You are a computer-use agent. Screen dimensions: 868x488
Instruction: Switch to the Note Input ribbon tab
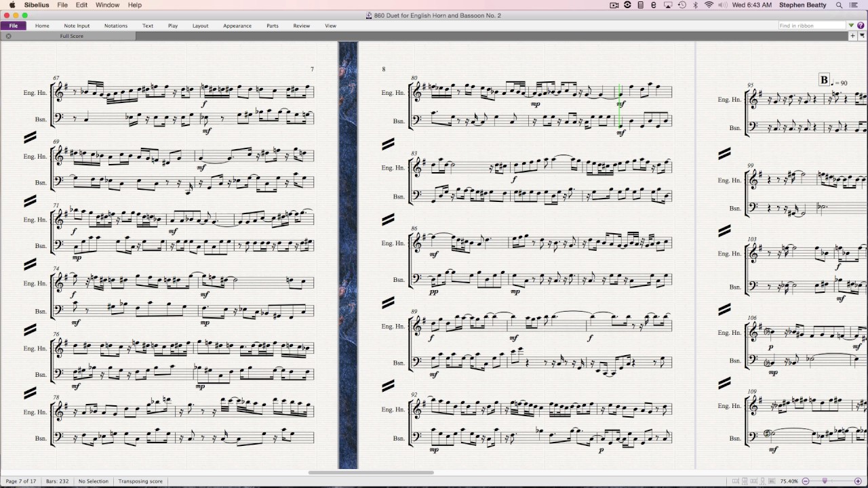[x=77, y=26]
